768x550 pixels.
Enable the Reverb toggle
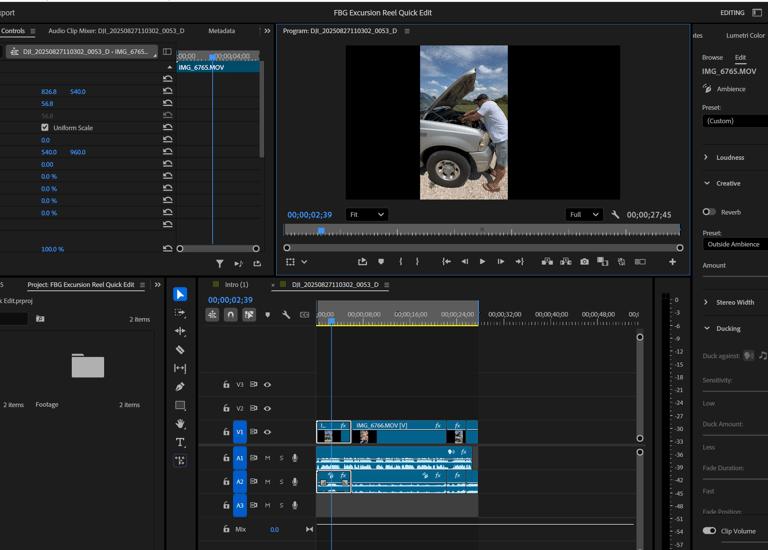(x=709, y=212)
